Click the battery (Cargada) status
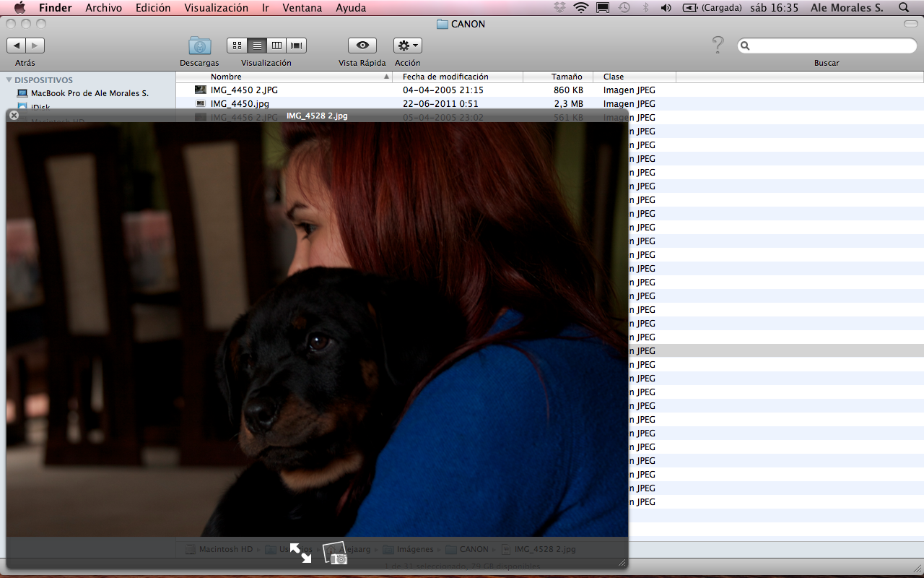Image resolution: width=924 pixels, height=578 pixels. [712, 8]
